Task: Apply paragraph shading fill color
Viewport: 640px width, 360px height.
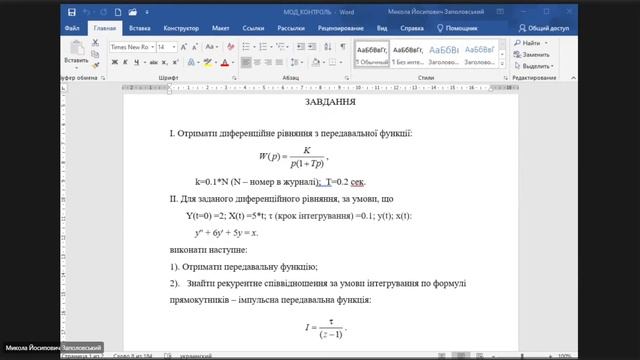Action: pos(316,62)
